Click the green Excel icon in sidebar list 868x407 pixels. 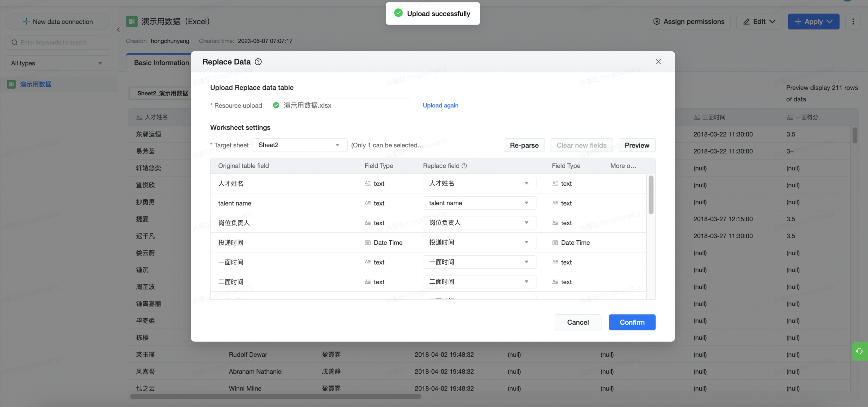tap(11, 84)
